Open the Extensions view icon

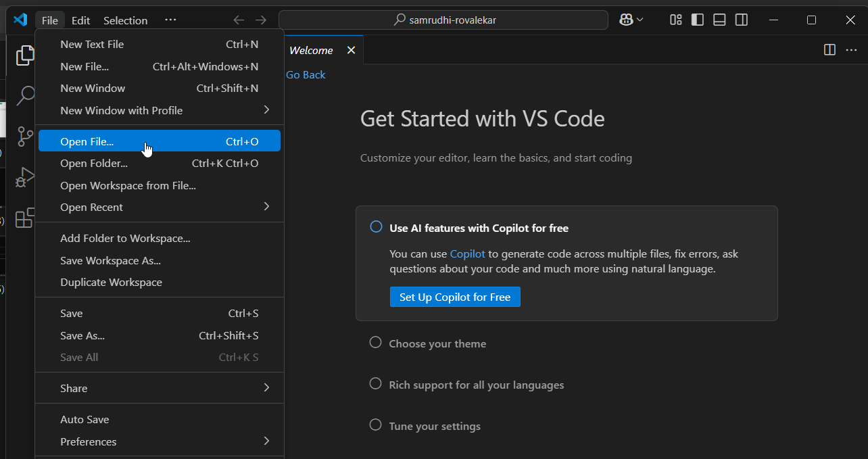click(x=25, y=218)
